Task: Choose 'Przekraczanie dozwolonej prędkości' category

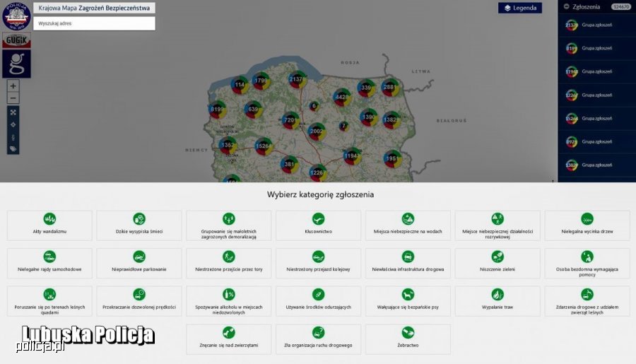Action: pos(139,301)
